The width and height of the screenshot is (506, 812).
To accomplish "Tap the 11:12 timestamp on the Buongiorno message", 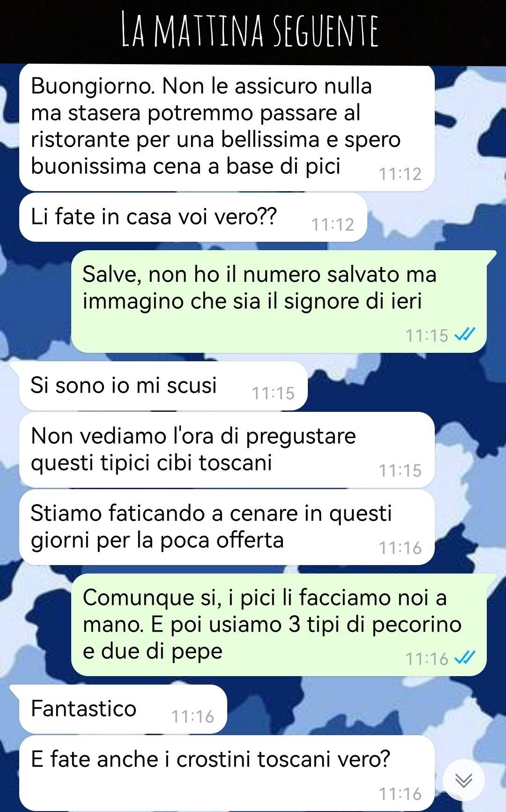I will [400, 174].
